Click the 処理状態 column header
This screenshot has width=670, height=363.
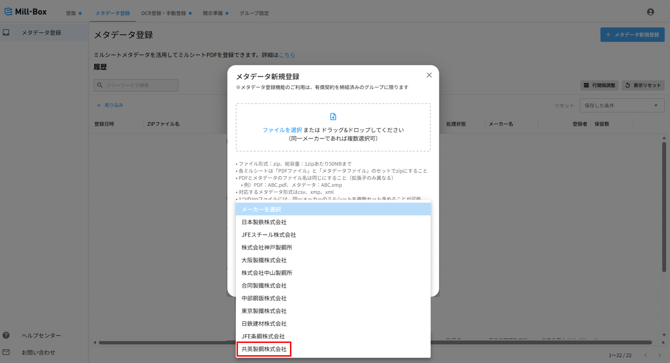click(x=456, y=124)
